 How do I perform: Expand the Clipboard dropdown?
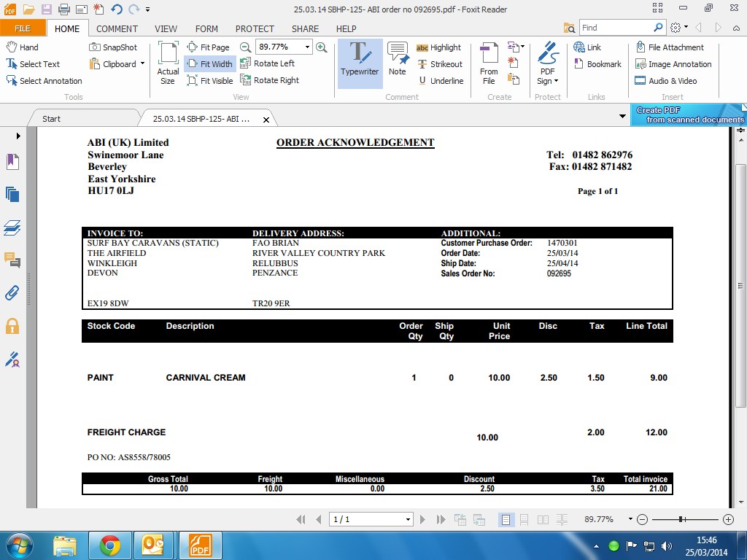click(142, 64)
